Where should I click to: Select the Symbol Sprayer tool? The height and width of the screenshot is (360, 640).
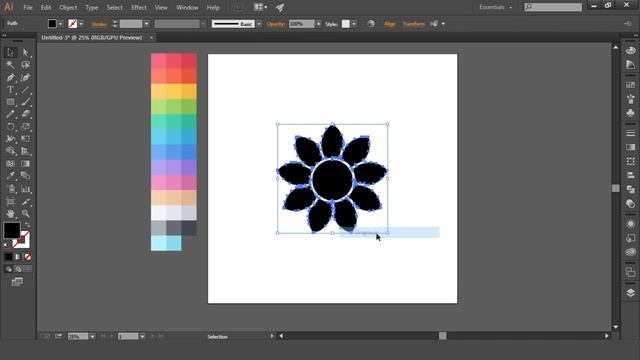(11, 189)
